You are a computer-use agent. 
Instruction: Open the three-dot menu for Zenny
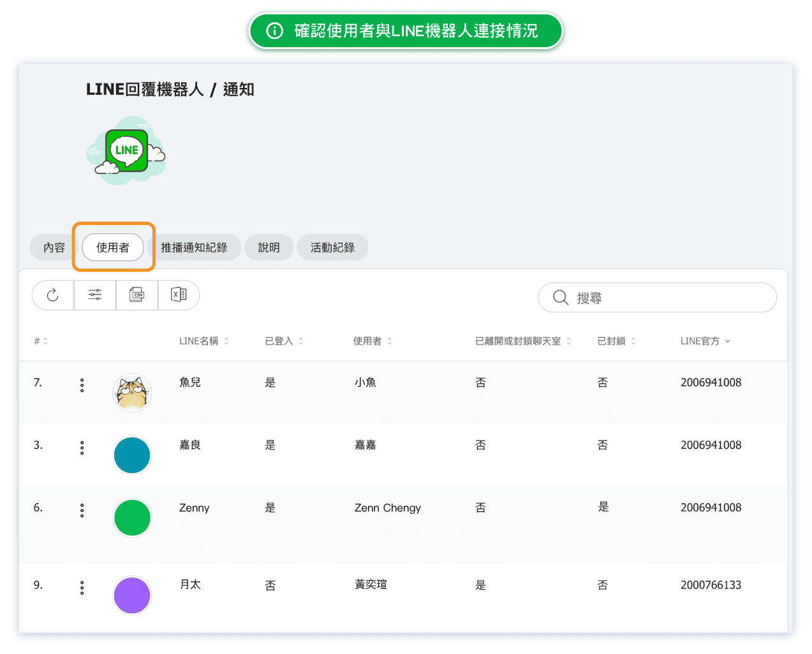point(82,510)
